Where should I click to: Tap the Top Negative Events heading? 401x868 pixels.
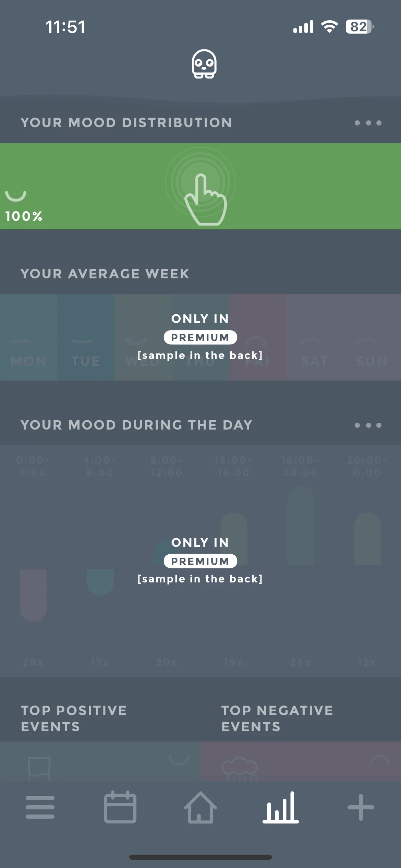277,719
